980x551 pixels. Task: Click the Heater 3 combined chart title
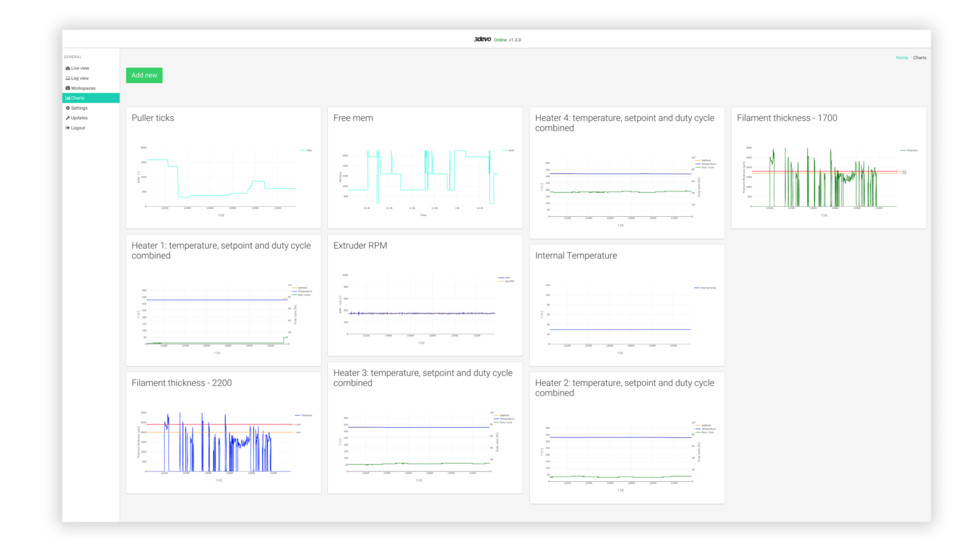423,378
